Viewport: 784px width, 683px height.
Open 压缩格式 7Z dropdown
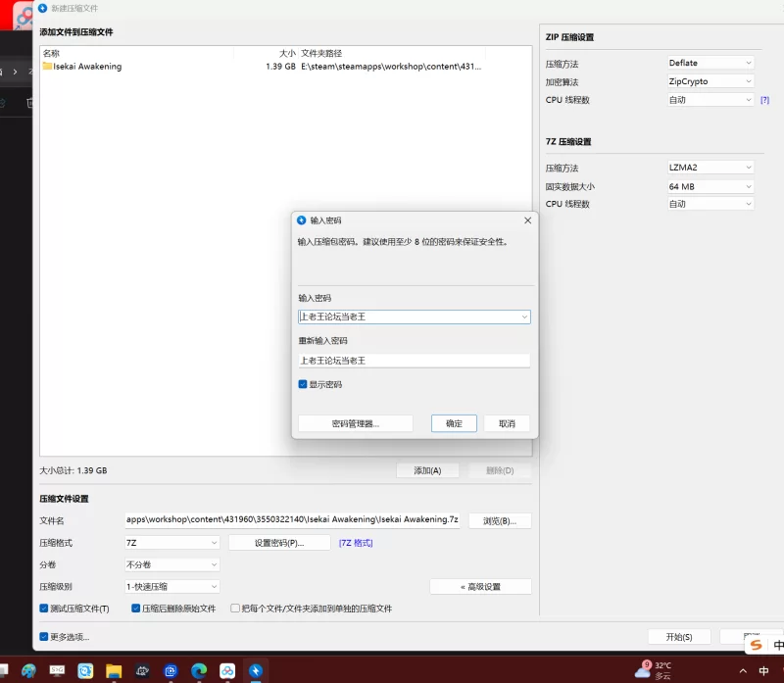coord(172,543)
